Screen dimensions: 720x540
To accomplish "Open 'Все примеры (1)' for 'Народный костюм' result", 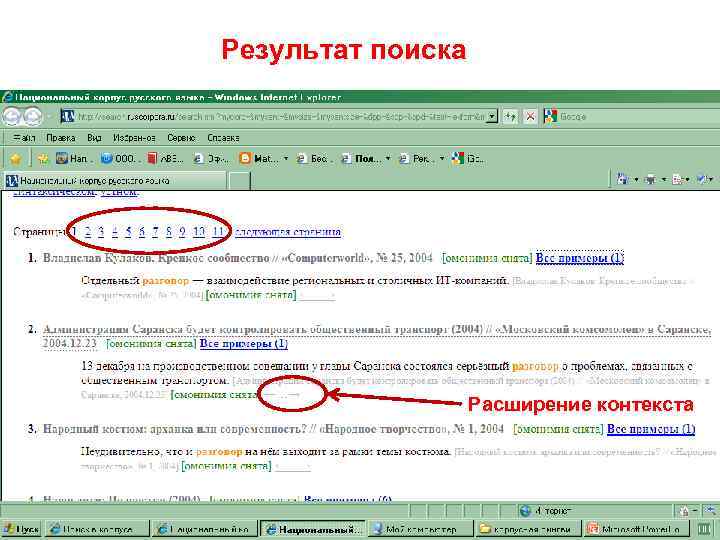I will point(651,429).
